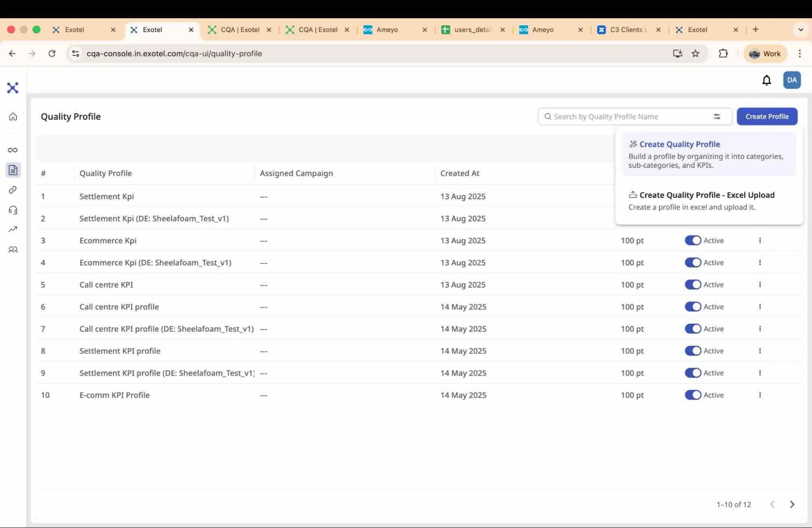
Task: Open the Home icon in sidebar
Action: coord(13,116)
